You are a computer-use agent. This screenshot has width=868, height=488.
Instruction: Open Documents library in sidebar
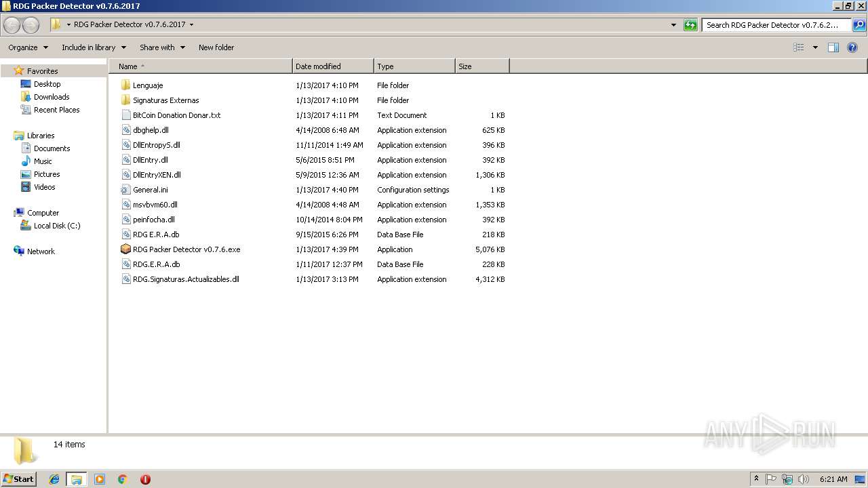(x=52, y=148)
